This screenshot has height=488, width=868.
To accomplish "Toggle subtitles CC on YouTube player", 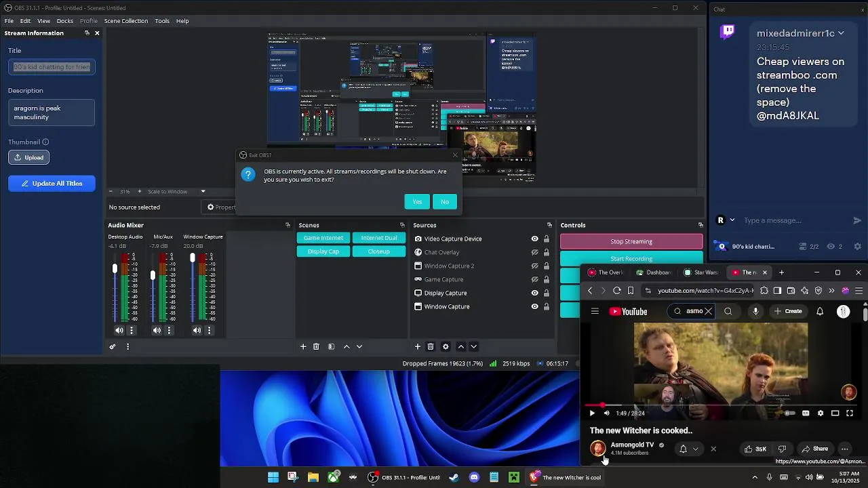I will point(806,413).
